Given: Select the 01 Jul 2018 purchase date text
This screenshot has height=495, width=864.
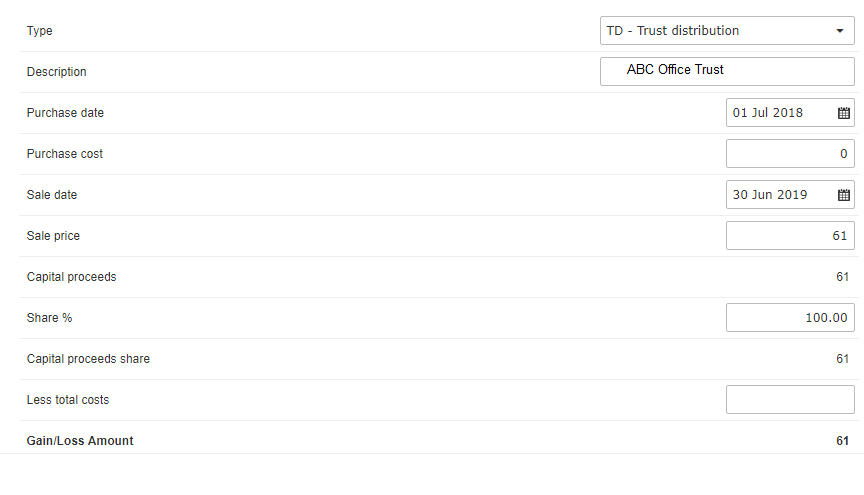Looking at the screenshot, I should [x=768, y=112].
